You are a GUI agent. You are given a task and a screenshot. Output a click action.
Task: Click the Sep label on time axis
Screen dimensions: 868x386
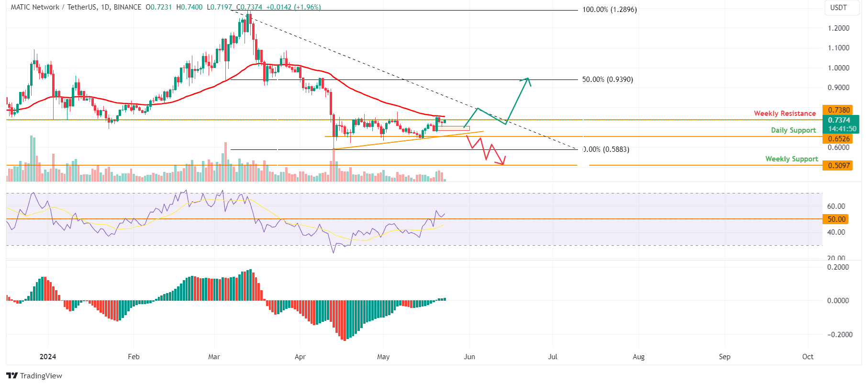725,357
